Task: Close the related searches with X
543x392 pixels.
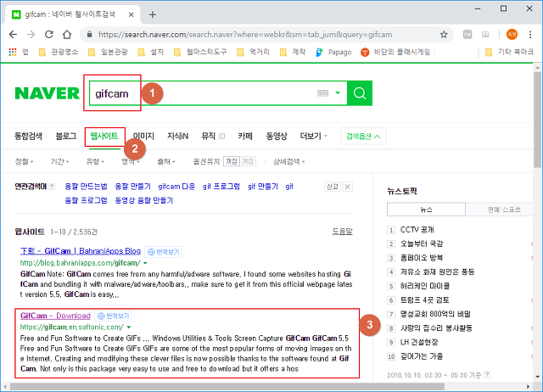Action: click(347, 187)
